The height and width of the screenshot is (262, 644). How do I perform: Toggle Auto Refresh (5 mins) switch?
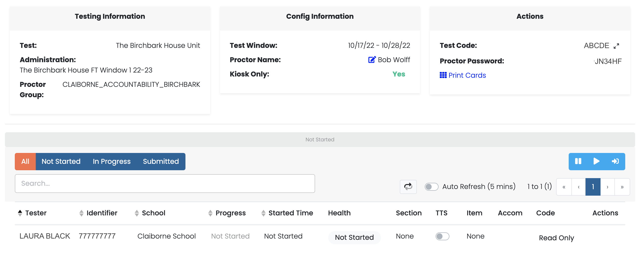click(x=431, y=187)
